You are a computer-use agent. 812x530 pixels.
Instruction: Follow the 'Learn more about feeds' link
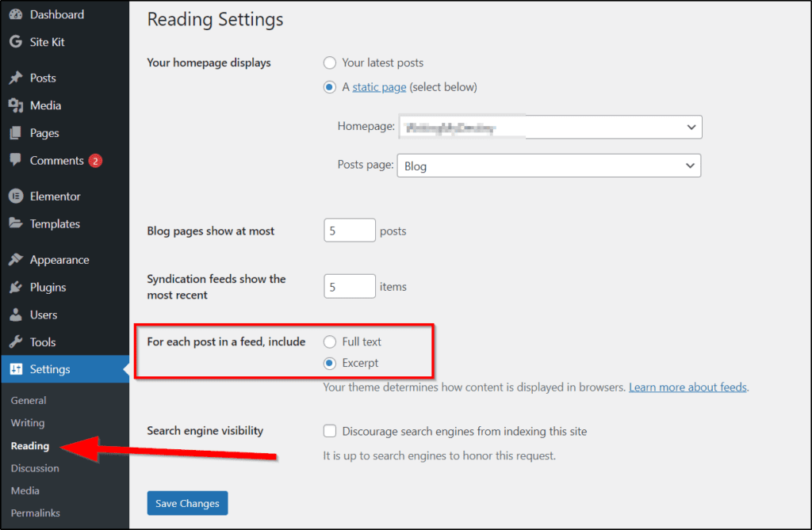click(x=687, y=387)
